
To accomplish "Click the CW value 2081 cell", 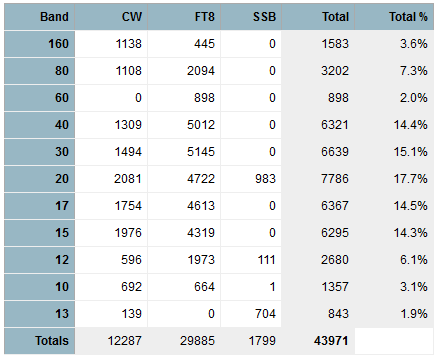I will click(x=111, y=179).
